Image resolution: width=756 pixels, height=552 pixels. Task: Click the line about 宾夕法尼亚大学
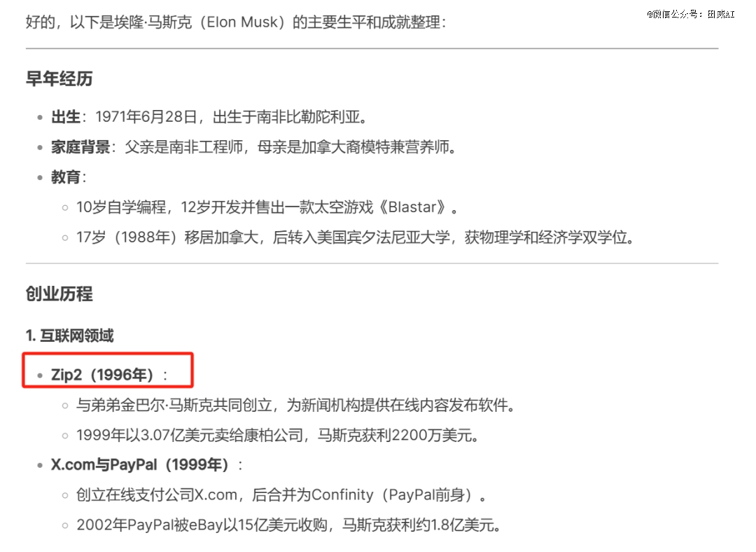point(356,237)
